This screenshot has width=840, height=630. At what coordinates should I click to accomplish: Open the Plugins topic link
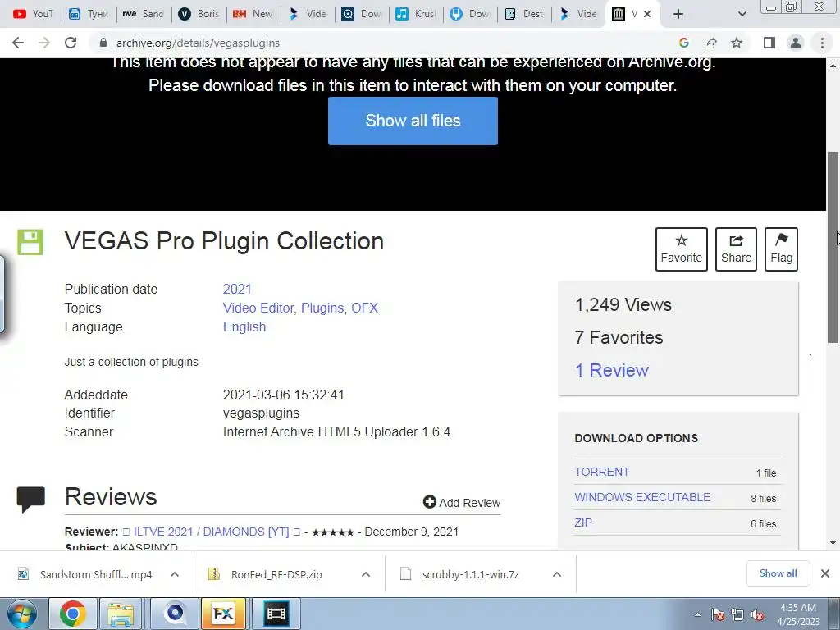click(x=322, y=308)
